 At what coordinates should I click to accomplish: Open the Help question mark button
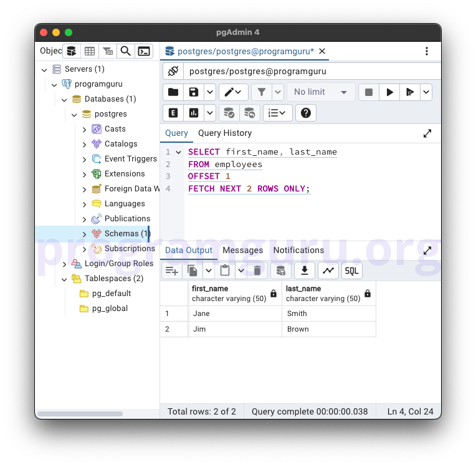[306, 113]
